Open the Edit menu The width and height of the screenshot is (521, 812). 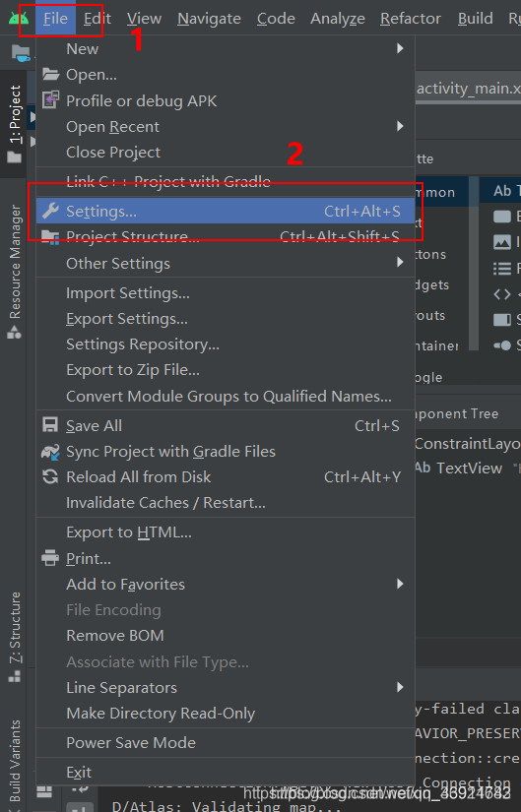click(x=97, y=19)
